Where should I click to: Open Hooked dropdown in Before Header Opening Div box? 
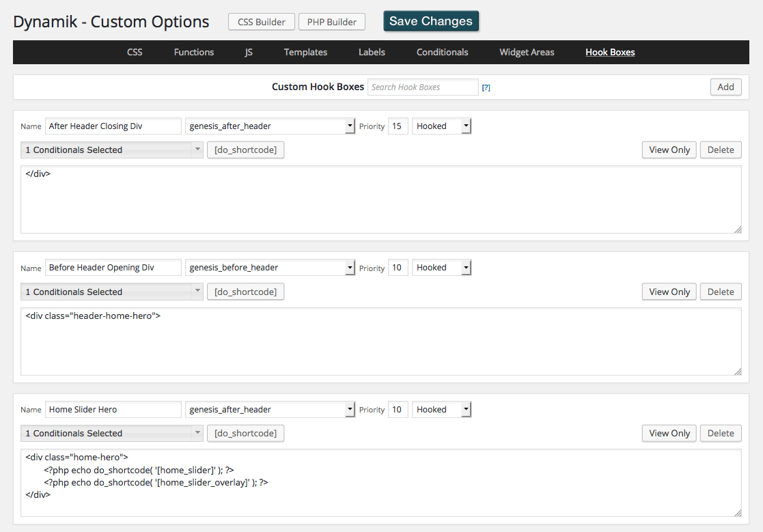click(x=441, y=268)
